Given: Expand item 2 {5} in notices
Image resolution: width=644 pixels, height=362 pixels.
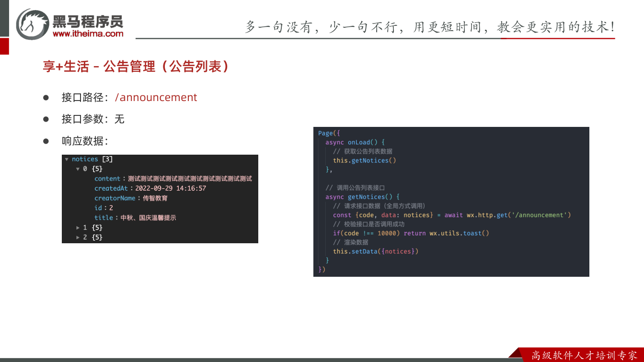Looking at the screenshot, I should tap(78, 237).
